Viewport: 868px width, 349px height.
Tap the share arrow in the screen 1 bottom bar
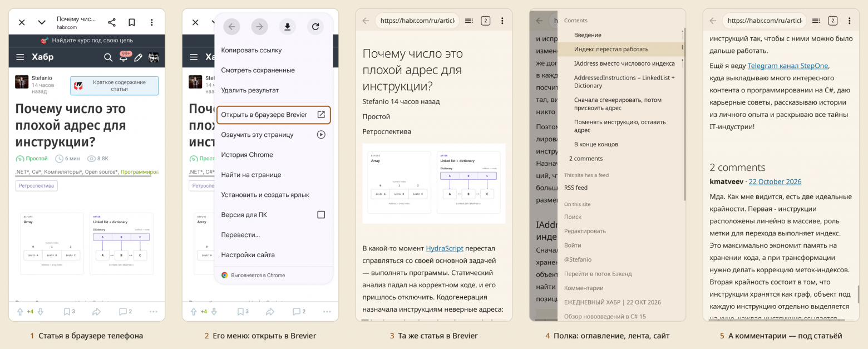point(96,312)
